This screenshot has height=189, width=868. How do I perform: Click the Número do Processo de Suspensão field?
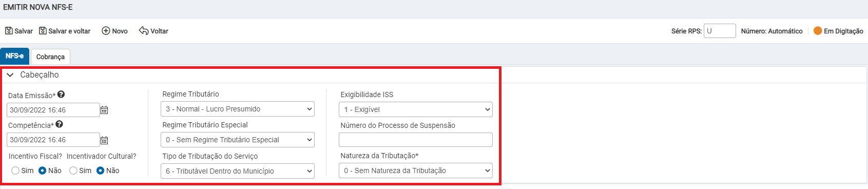point(416,140)
